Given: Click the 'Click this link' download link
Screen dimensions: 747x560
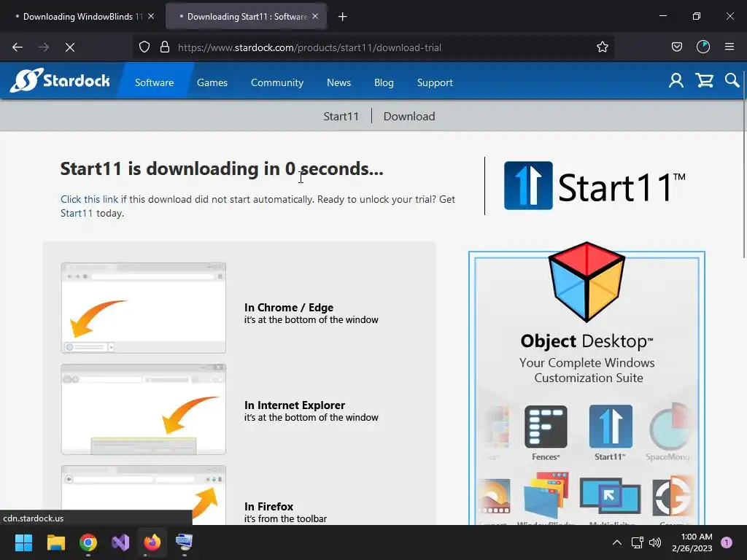Looking at the screenshot, I should pos(89,199).
